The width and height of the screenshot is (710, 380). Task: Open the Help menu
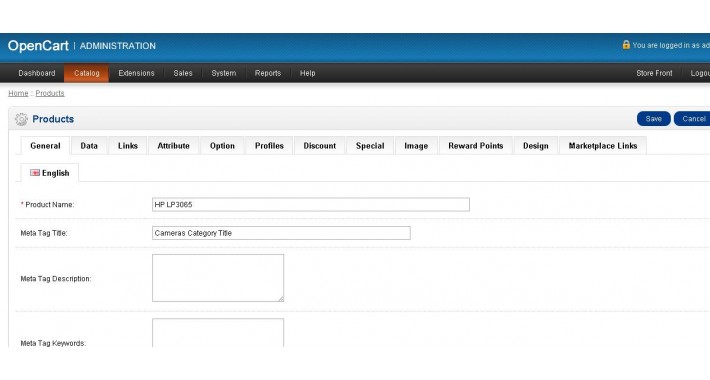coord(307,73)
